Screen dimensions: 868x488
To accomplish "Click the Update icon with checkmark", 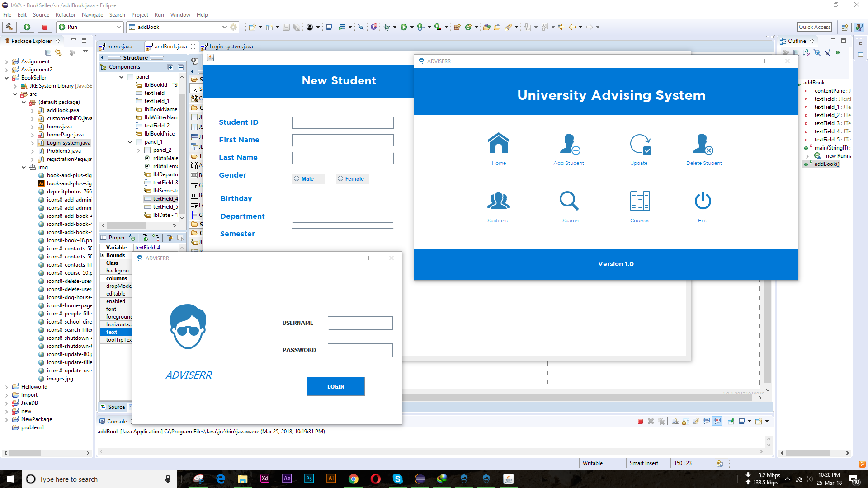I will pos(639,144).
